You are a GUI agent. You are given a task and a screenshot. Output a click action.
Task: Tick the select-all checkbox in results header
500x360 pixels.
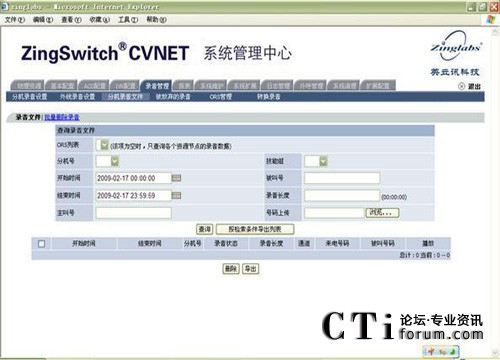click(x=41, y=244)
